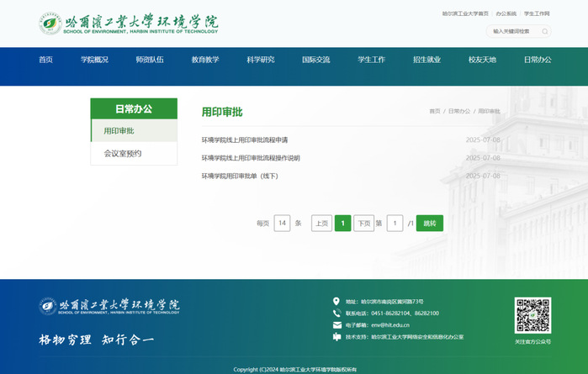Expand the 师资队伍 navigation menu
Screen dimensions: 588x374
150,60
